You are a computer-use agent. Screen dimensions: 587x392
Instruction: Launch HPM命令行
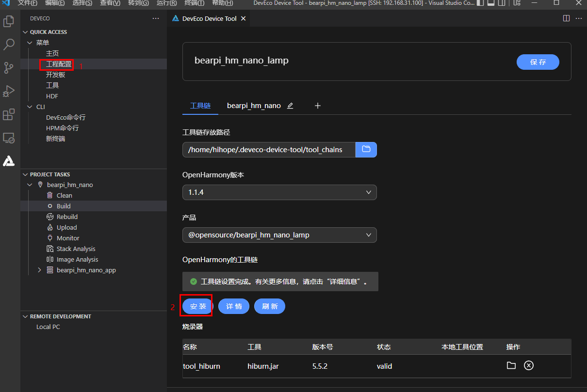(x=62, y=128)
